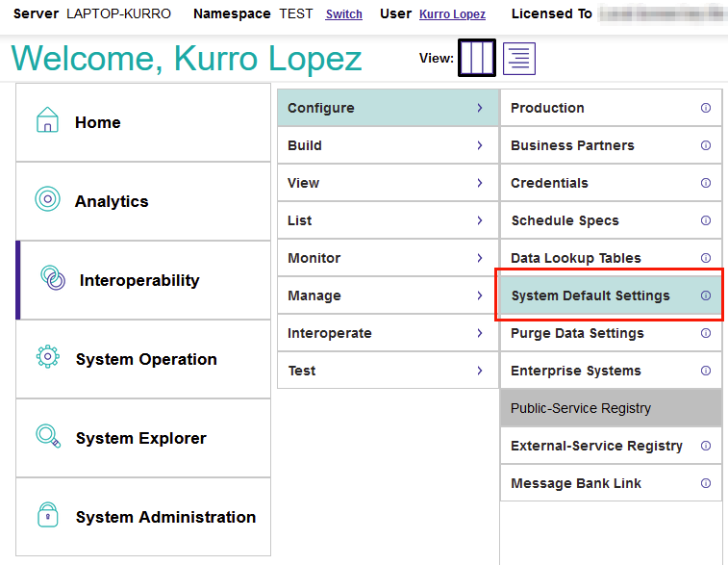Click the System Explorer magnifier icon
The height and width of the screenshot is (565, 728).
47,437
